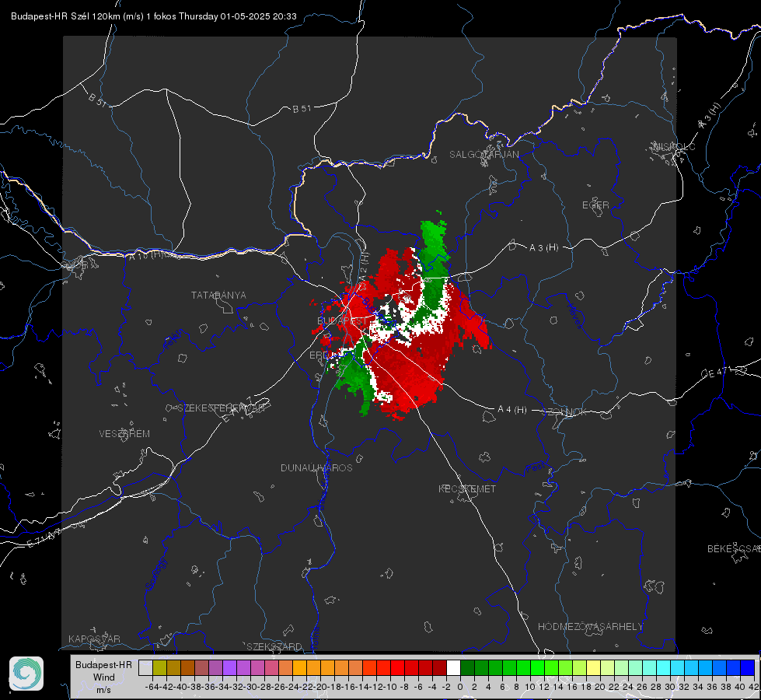Pick the yellow swatch between 18 and 20

(x=594, y=667)
